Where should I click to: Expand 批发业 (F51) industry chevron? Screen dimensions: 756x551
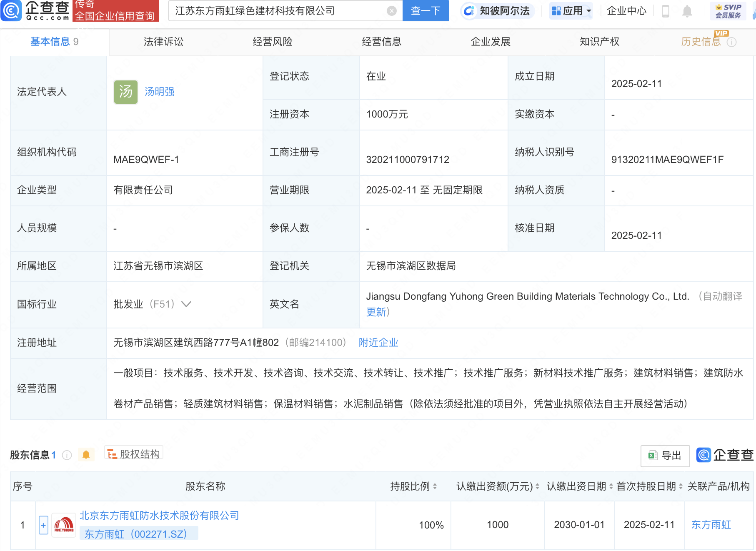pos(186,304)
